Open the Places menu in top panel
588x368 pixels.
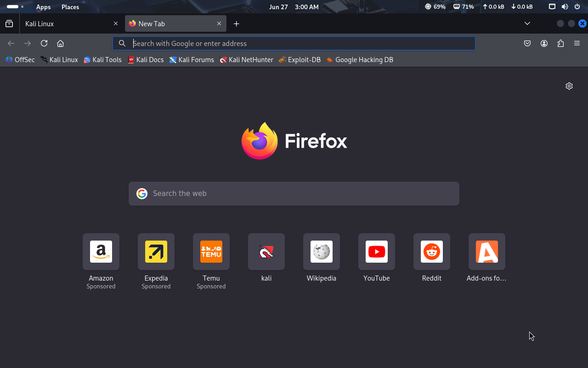[70, 7]
